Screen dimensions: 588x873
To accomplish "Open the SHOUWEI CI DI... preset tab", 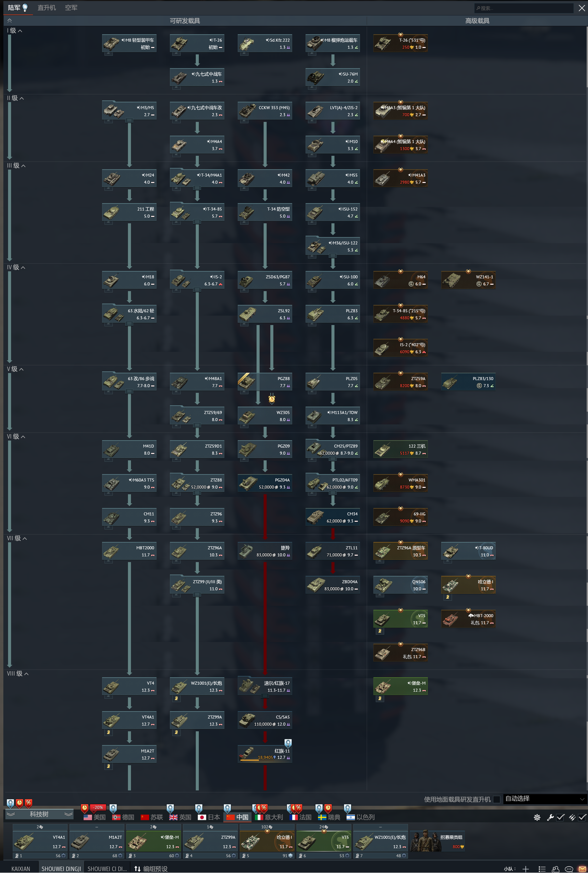I will pyautogui.click(x=107, y=869).
